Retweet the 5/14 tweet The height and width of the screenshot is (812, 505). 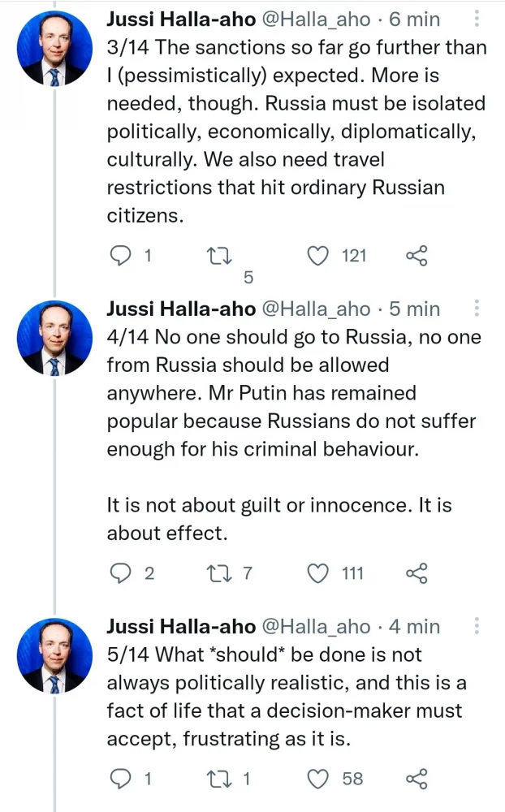click(x=219, y=779)
